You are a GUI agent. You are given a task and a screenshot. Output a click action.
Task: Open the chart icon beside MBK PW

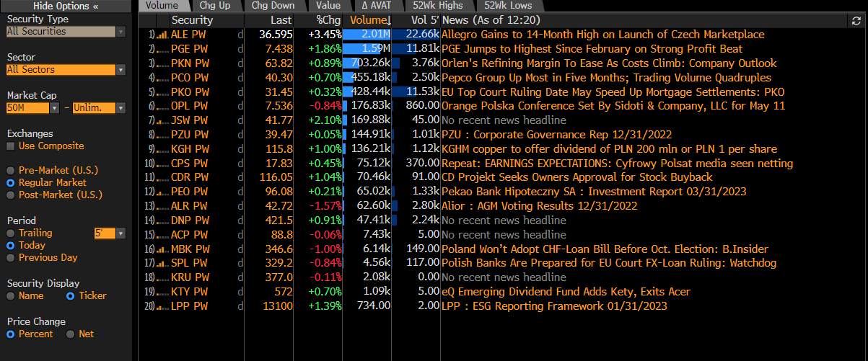(x=162, y=249)
